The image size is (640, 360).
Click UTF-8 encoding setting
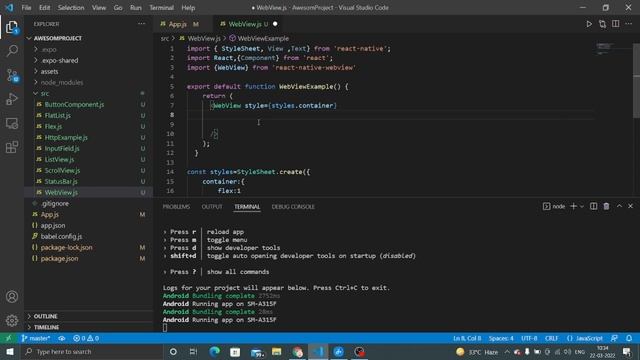[529, 338]
